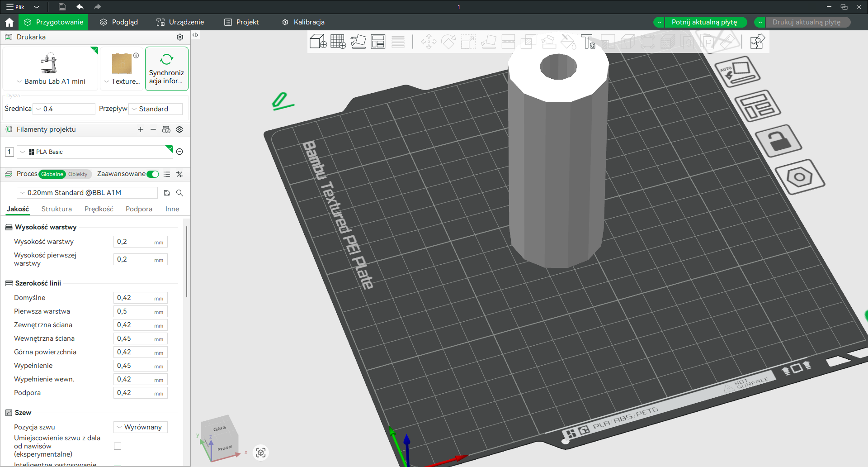The height and width of the screenshot is (467, 868).
Task: Click the Wysokość warstwy value field
Action: 141,242
